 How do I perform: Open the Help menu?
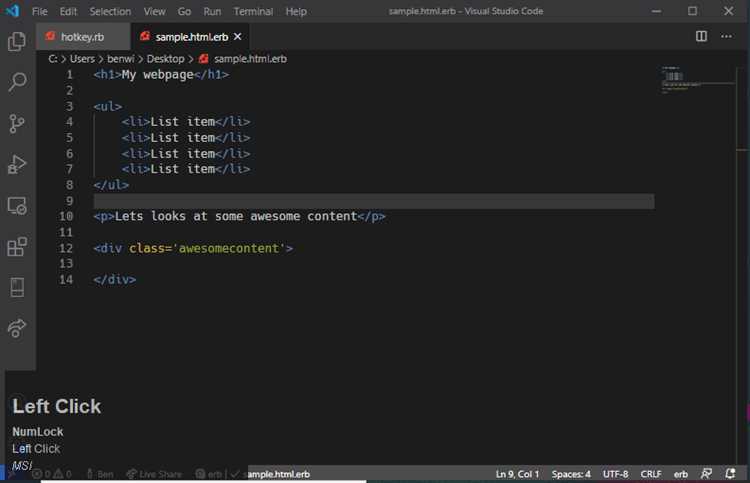[x=296, y=11]
